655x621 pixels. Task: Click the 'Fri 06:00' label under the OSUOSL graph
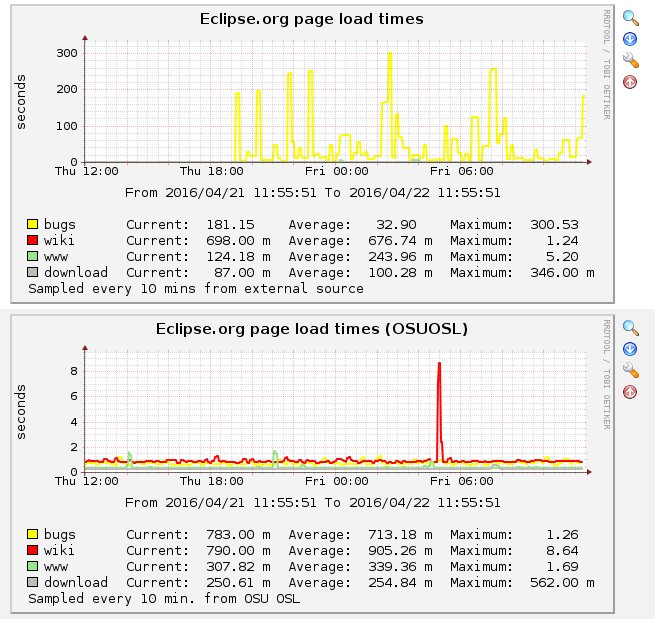click(462, 481)
